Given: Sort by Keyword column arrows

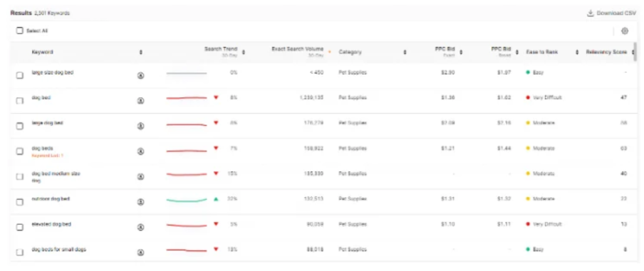Looking at the screenshot, I should click(x=141, y=53).
